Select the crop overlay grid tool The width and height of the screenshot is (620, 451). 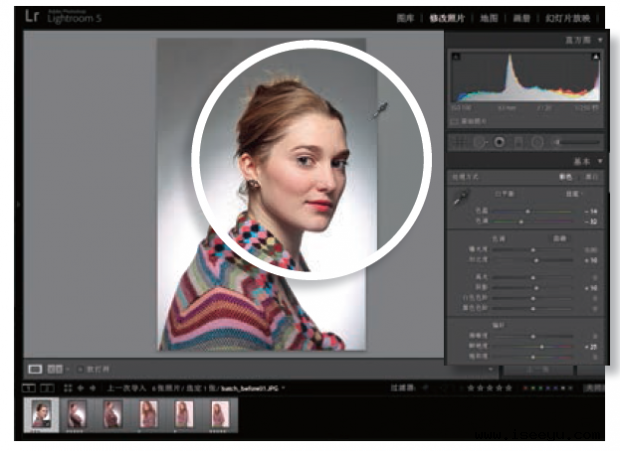pyautogui.click(x=459, y=142)
